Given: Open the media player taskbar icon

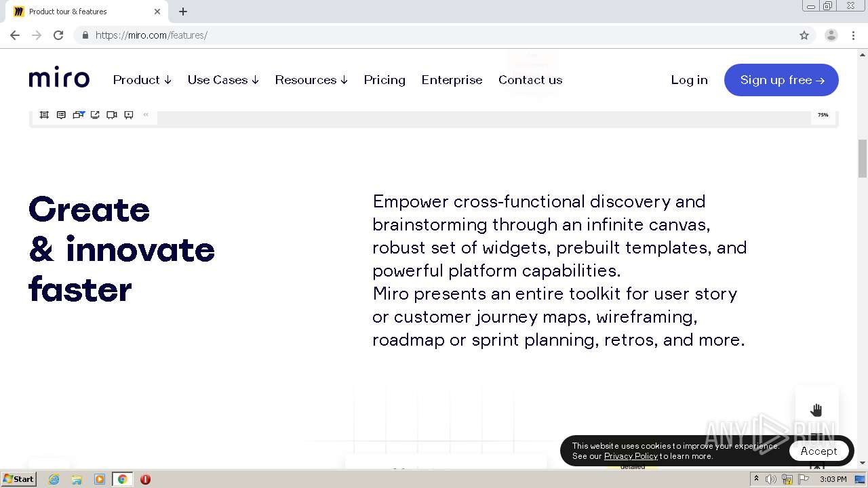Looking at the screenshot, I should coord(100,479).
